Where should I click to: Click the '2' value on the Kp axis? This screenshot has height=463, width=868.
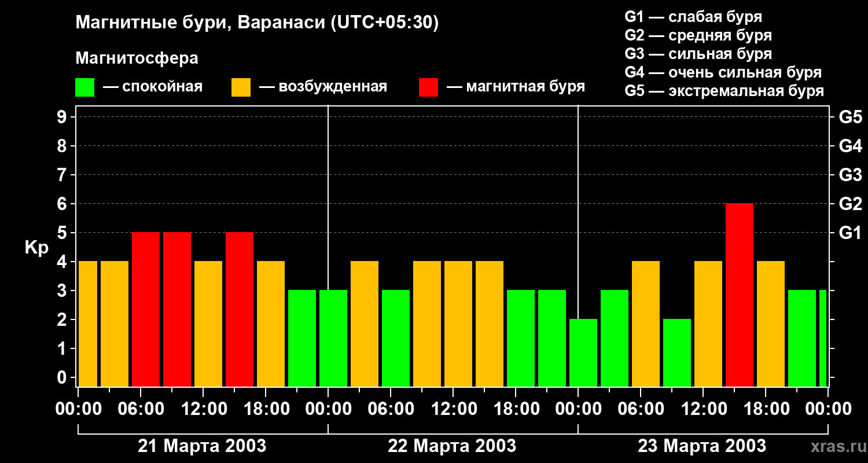pos(63,319)
